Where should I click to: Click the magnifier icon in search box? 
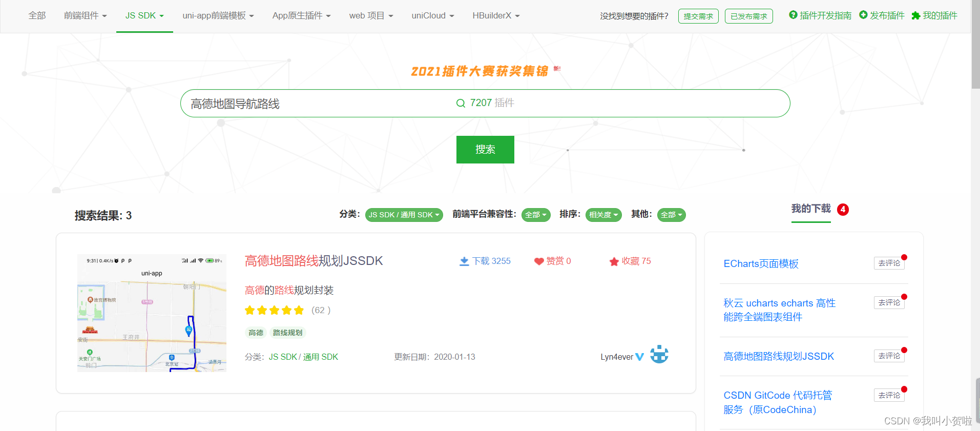[461, 103]
